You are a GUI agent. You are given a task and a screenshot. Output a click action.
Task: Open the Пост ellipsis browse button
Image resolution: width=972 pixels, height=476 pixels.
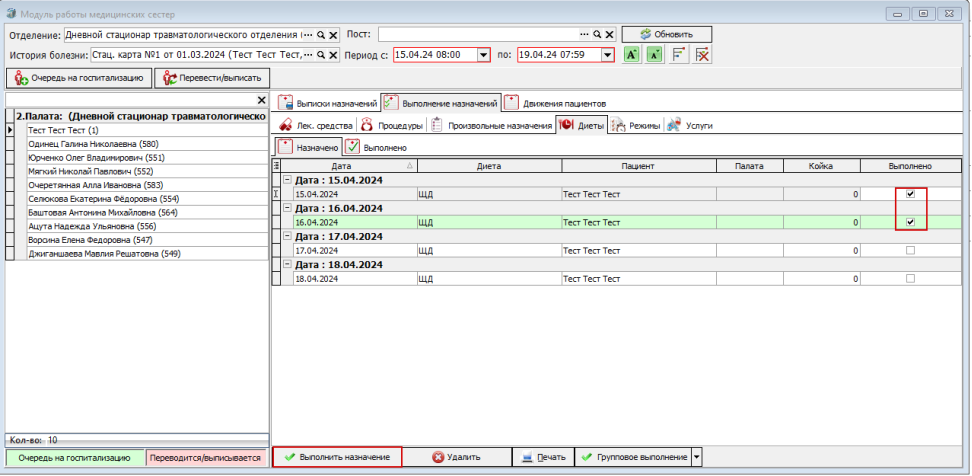pyautogui.click(x=585, y=35)
